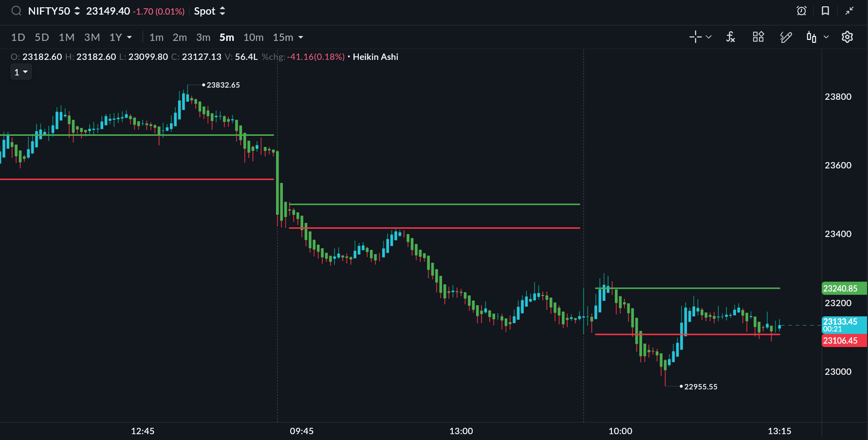Collapse the chart using the minimize arrows icon

[x=850, y=11]
